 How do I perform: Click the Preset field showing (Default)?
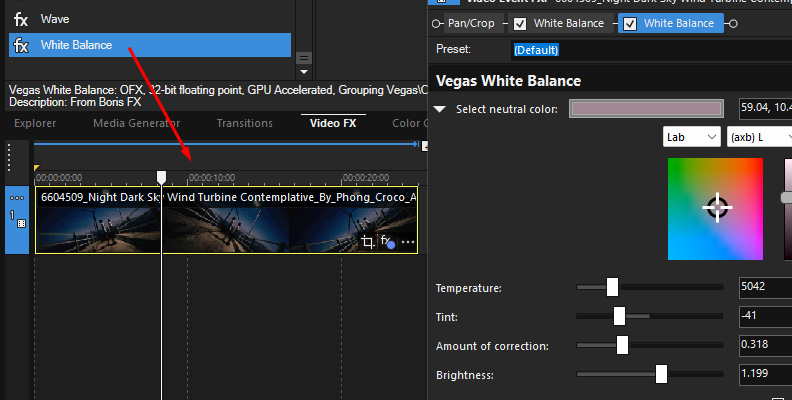coord(652,50)
